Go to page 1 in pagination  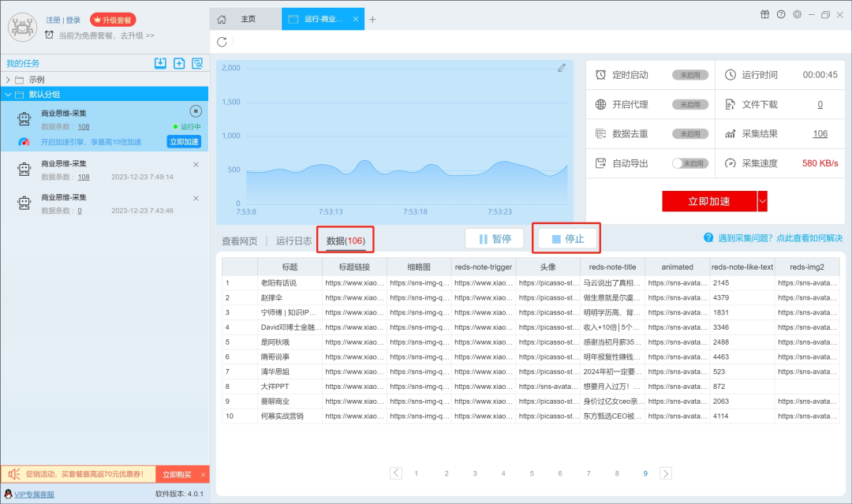click(417, 473)
